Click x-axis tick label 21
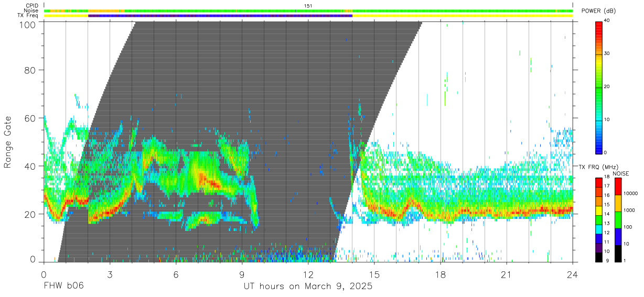The image size is (644, 297). click(x=507, y=274)
